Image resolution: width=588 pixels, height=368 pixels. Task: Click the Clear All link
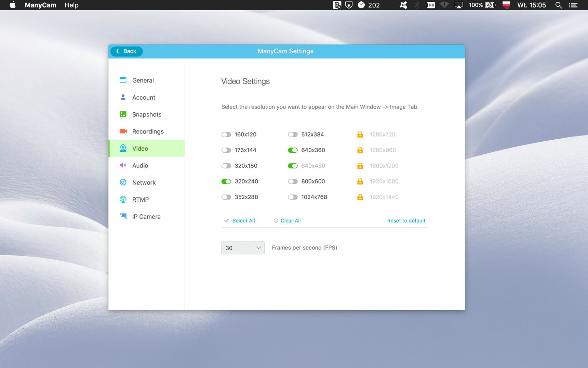(x=291, y=221)
